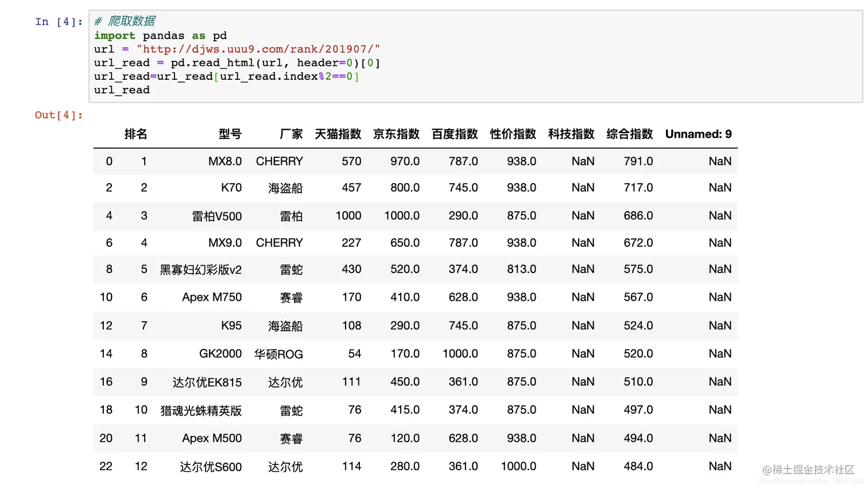Click the 华硕ROG maker cell

pyautogui.click(x=278, y=354)
